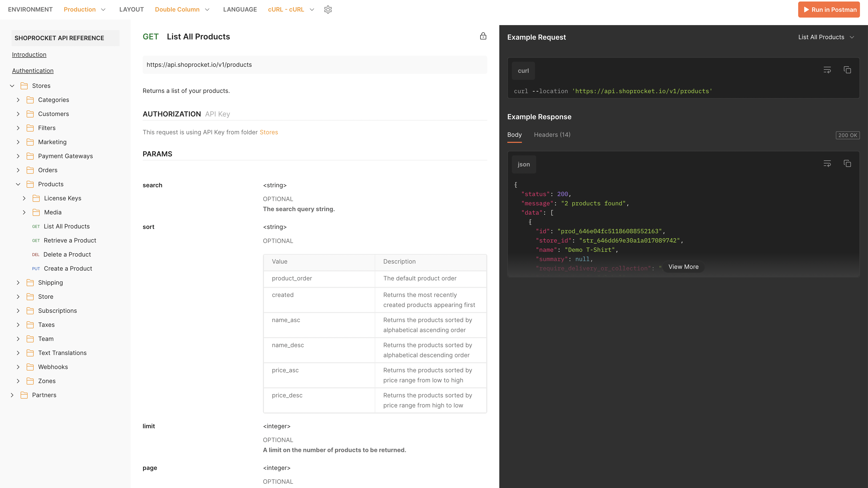Follow the orange Stores folder link

268,132
